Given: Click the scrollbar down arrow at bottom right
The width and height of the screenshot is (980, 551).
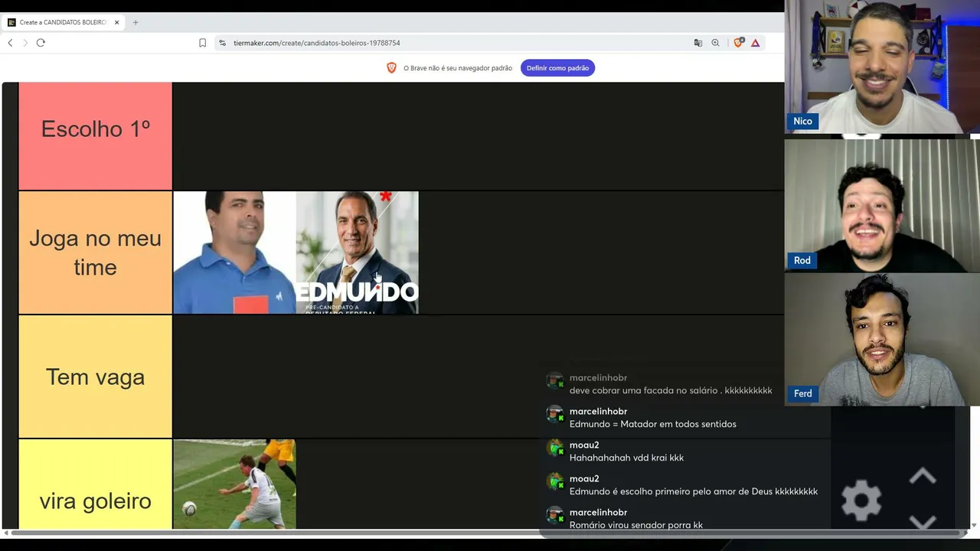Looking at the screenshot, I should pos(974,525).
